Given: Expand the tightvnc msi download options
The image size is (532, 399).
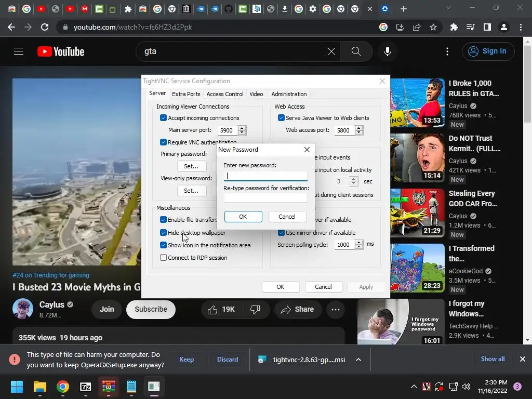Looking at the screenshot, I should pos(358,360).
